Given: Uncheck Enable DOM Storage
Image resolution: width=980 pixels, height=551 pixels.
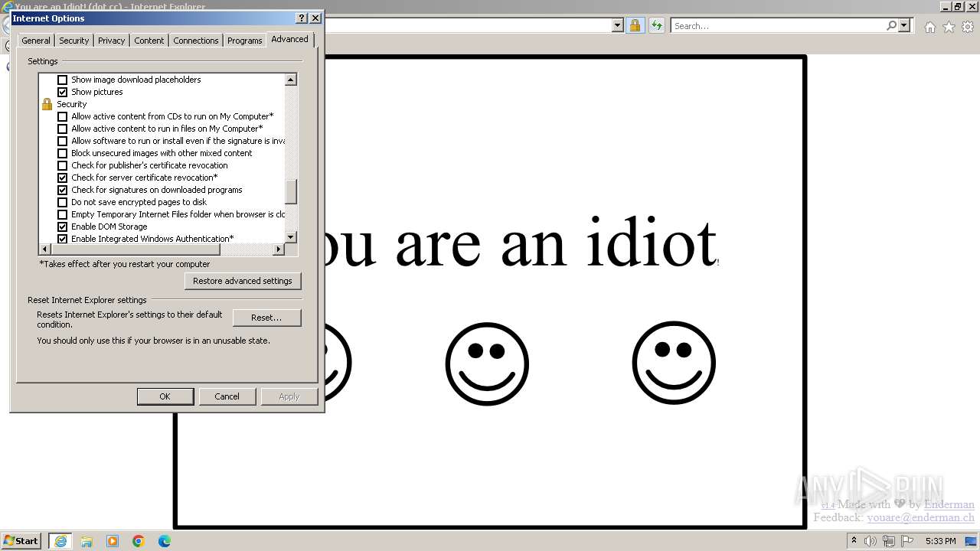Looking at the screenshot, I should pyautogui.click(x=63, y=227).
